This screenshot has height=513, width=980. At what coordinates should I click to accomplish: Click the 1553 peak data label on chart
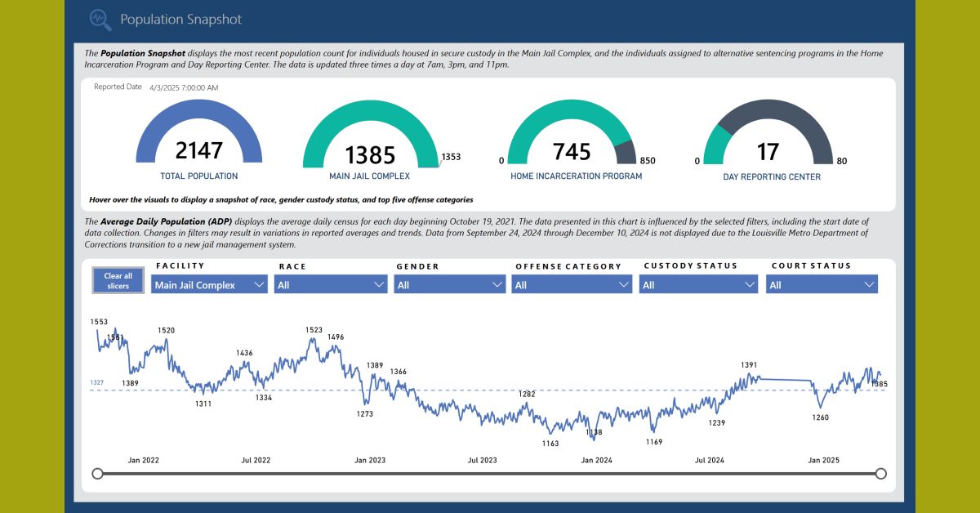99,323
